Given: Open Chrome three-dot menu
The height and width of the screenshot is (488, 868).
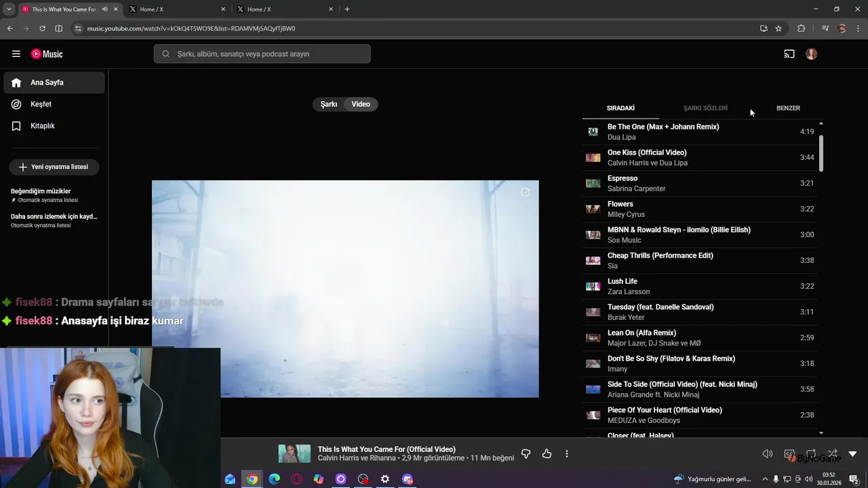Looking at the screenshot, I should (859, 28).
